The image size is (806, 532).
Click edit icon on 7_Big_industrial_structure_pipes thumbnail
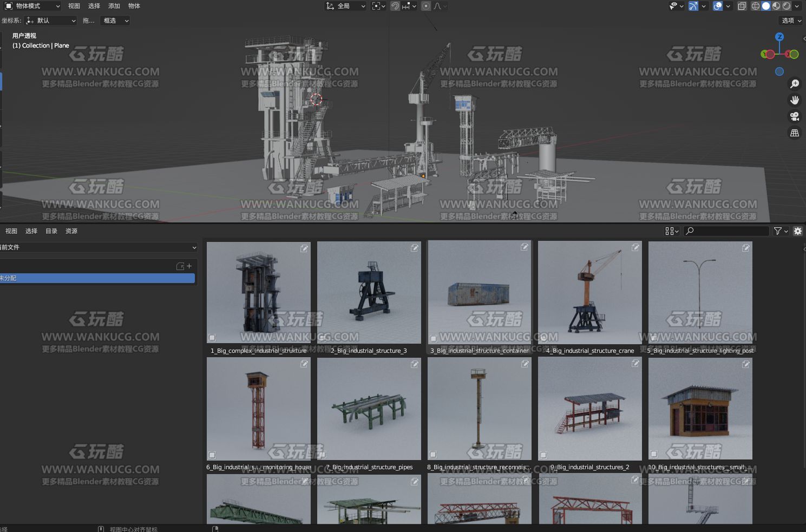coord(415,364)
